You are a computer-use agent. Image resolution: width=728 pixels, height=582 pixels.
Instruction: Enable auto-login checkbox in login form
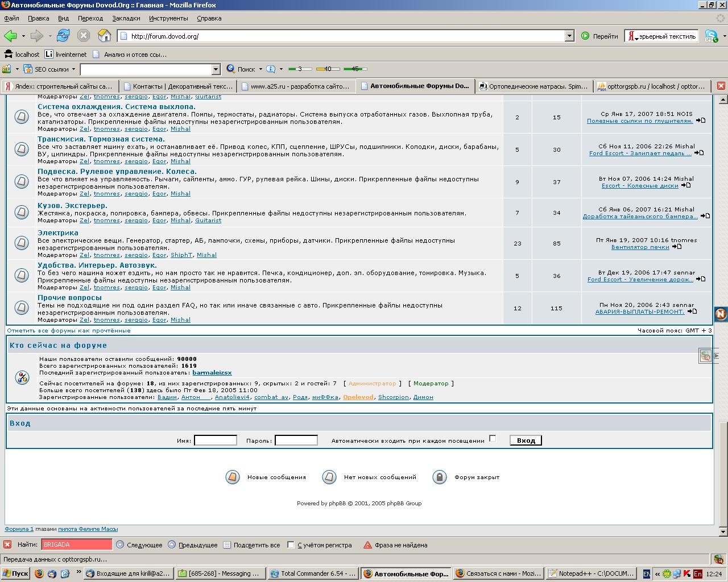(493, 438)
